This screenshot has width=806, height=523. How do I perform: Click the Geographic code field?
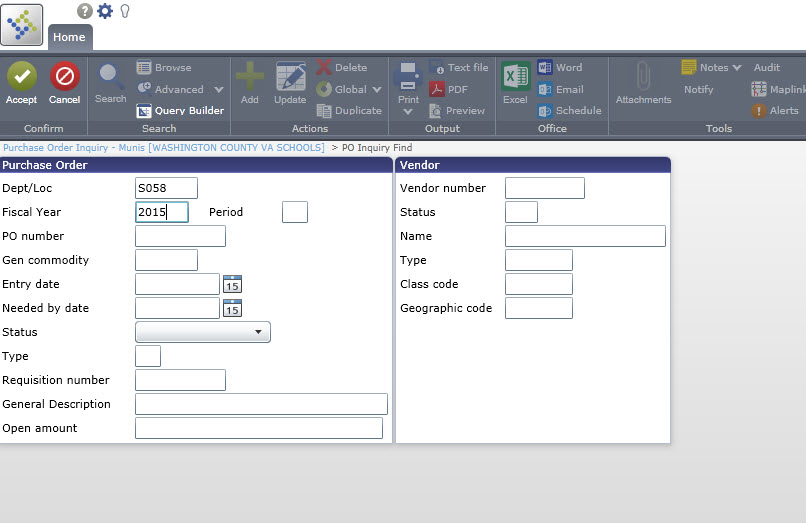(539, 308)
